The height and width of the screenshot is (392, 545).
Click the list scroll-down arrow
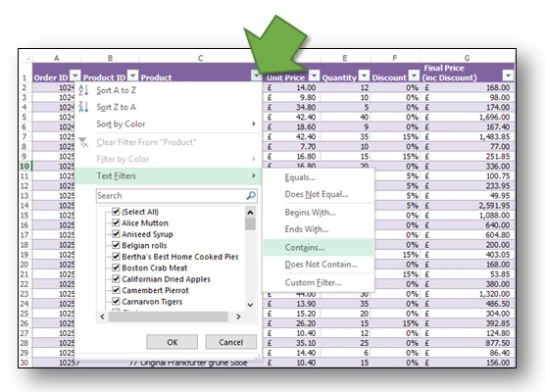click(x=250, y=305)
